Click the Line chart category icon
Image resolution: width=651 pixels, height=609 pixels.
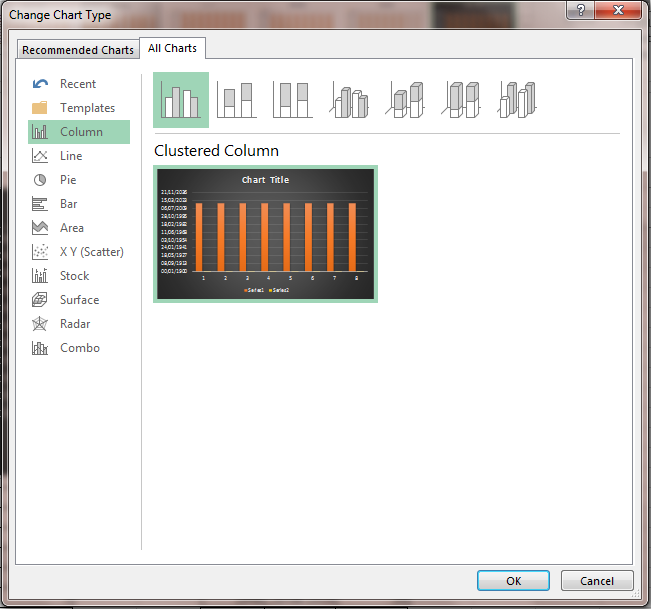tap(40, 156)
